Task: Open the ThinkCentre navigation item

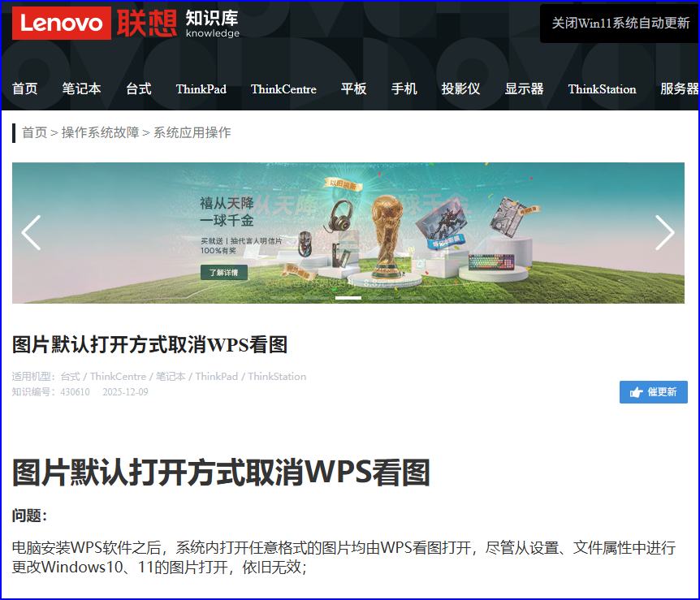Action: pyautogui.click(x=283, y=88)
